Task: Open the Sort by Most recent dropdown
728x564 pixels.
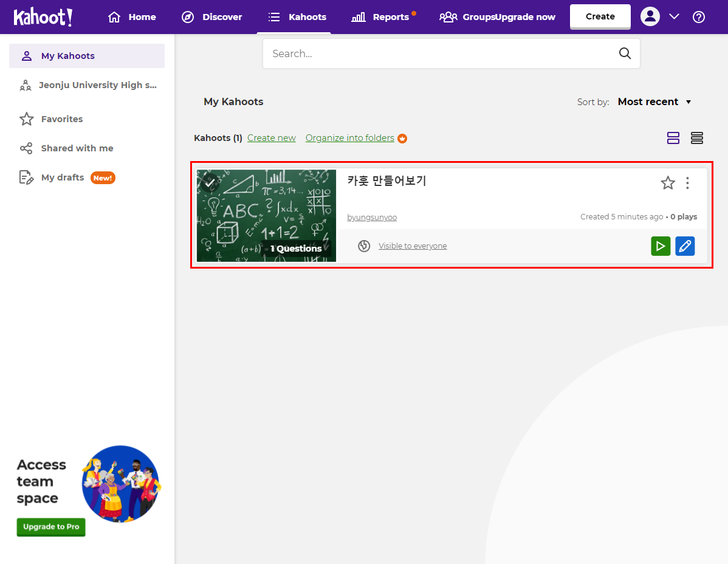Action: pyautogui.click(x=654, y=101)
